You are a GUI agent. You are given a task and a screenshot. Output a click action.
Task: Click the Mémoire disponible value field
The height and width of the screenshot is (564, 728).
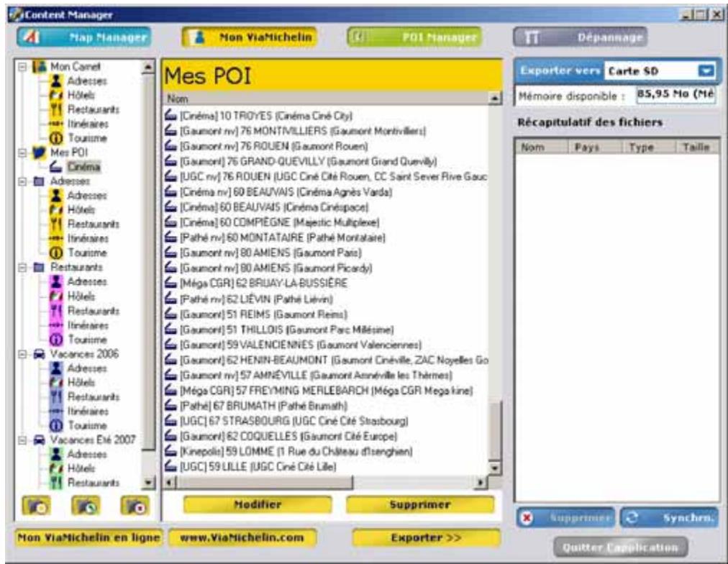pos(675,95)
